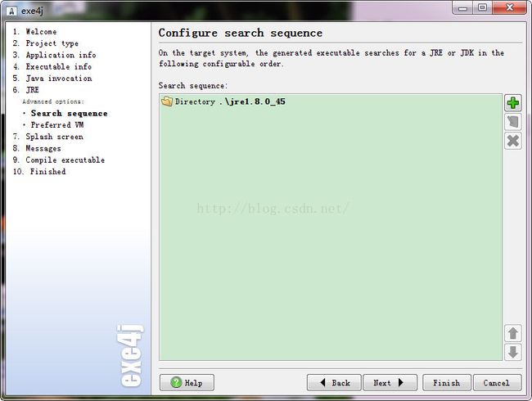Remove the selected search sequence entry

(512, 141)
